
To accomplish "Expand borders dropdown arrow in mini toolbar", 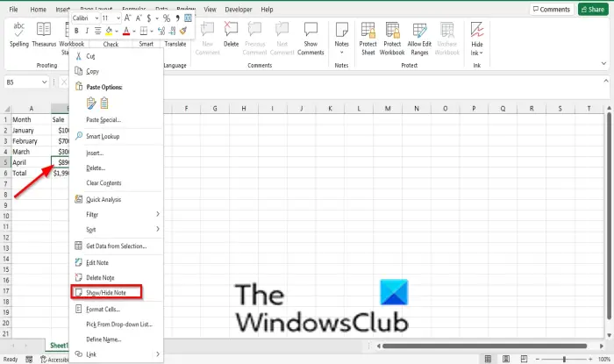I will pyautogui.click(x=152, y=32).
